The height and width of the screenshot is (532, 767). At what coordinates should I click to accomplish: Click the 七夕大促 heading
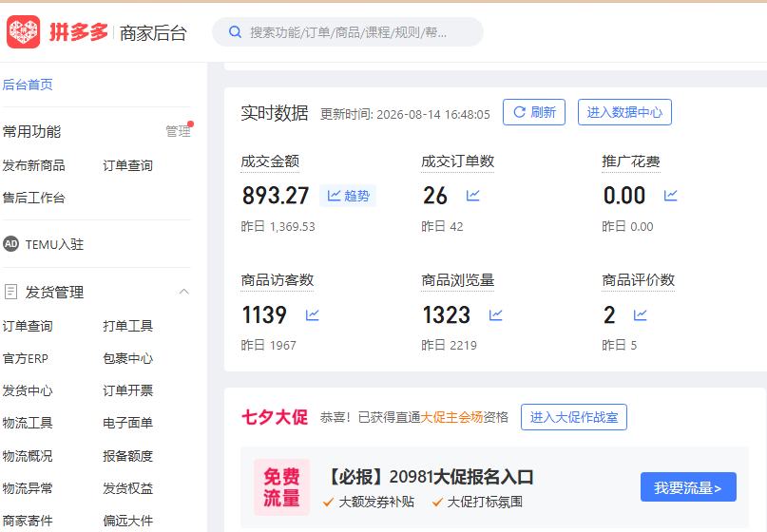coord(275,417)
